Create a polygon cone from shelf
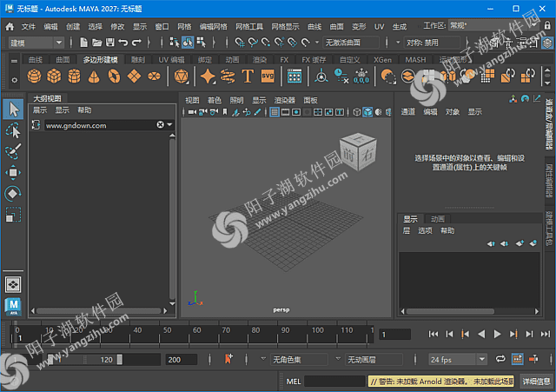Image resolution: width=556 pixels, height=392 pixels. coord(94,76)
